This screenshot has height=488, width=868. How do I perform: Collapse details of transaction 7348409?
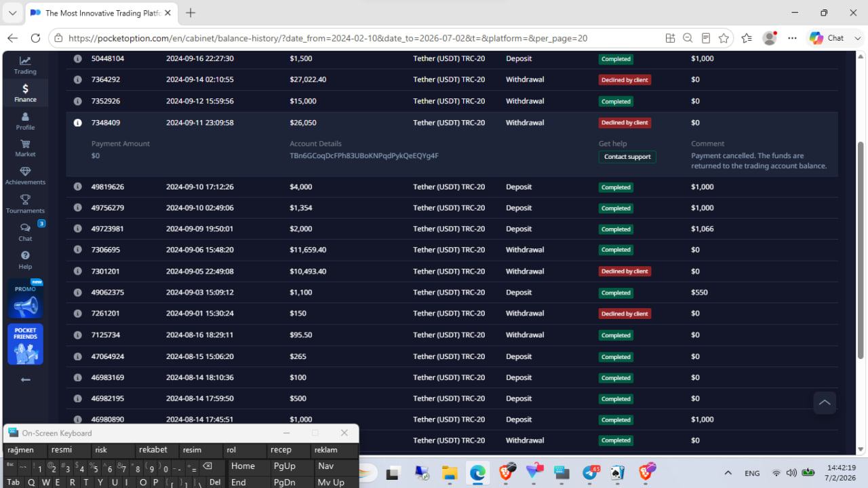coord(77,123)
